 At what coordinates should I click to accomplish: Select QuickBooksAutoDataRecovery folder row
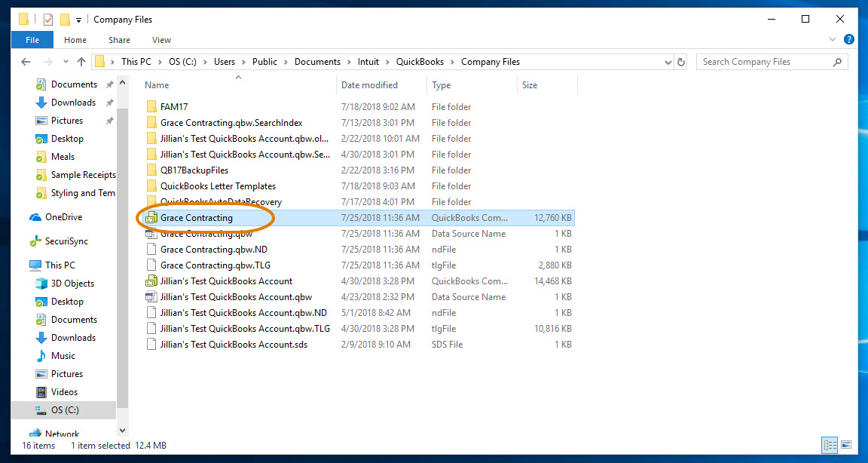click(x=358, y=202)
